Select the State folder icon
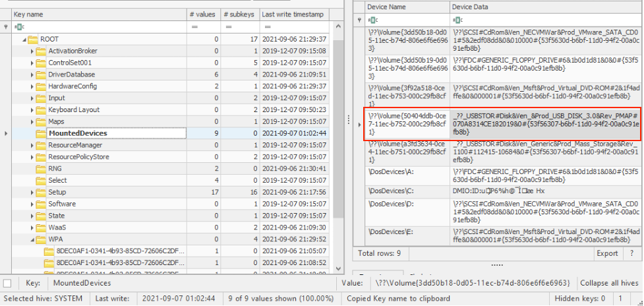Image resolution: width=644 pixels, height=306 pixels. tap(41, 216)
